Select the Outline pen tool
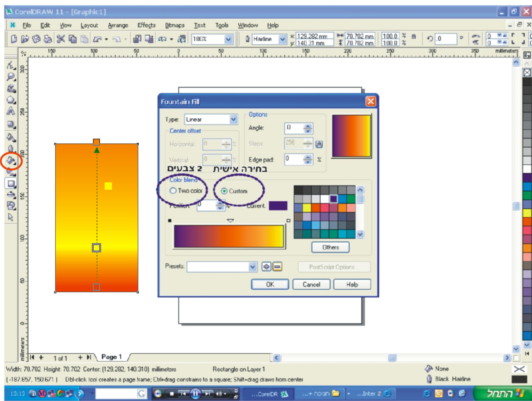 coord(11,149)
